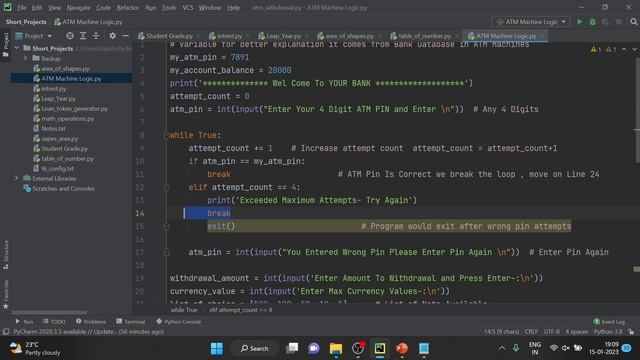Show hidden system tray icons
The height and width of the screenshot is (360, 640).
502,348
